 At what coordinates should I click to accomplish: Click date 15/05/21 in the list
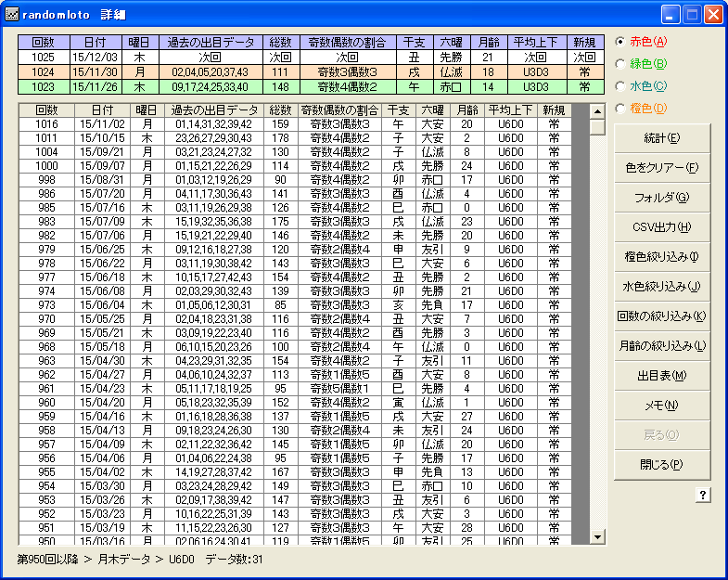tap(102, 333)
